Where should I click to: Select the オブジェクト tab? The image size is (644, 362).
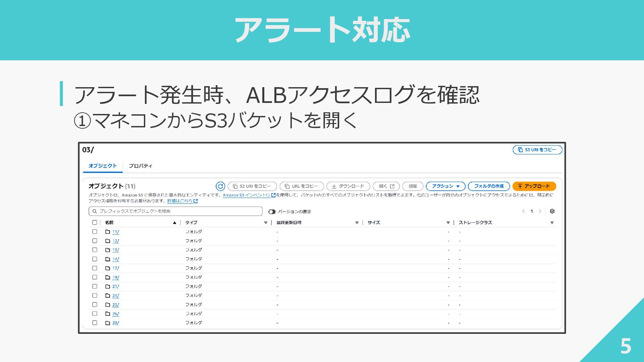[103, 166]
